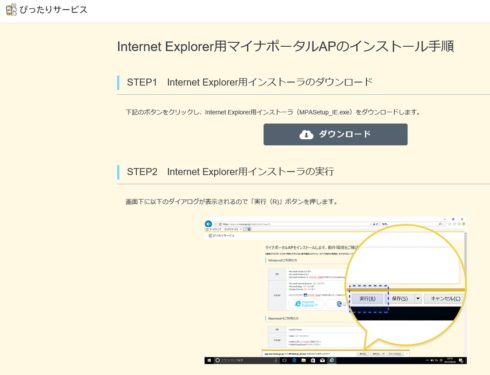
Task: Click the ダウンロード button
Action: coord(335,134)
